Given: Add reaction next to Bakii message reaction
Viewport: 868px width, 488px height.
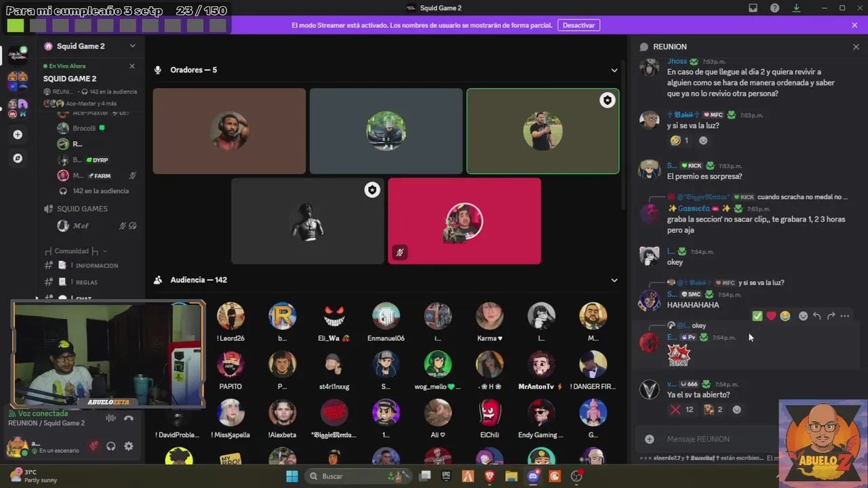Looking at the screenshot, I should [x=703, y=140].
